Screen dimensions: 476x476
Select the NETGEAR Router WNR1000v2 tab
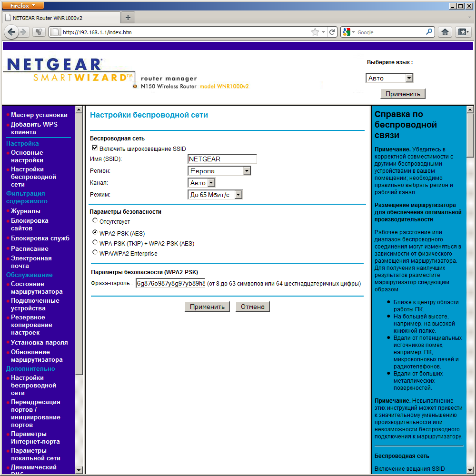(x=61, y=18)
